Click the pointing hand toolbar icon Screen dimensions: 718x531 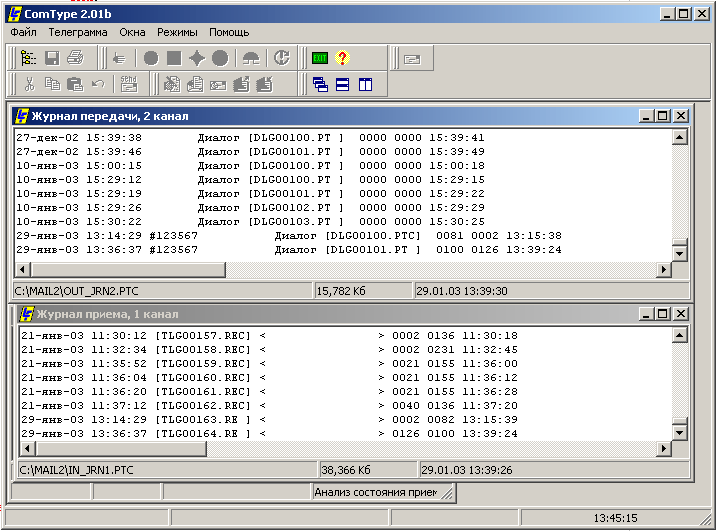tap(120, 58)
